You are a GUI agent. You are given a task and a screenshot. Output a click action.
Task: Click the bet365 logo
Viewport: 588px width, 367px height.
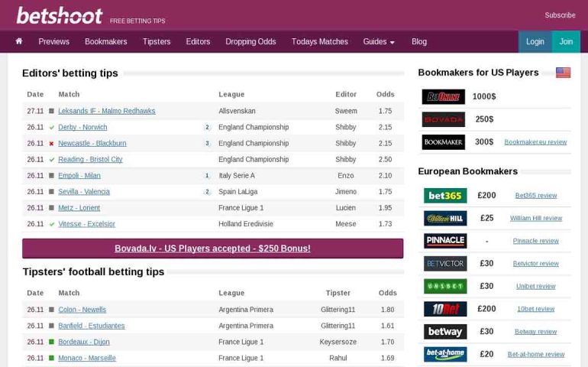[445, 195]
